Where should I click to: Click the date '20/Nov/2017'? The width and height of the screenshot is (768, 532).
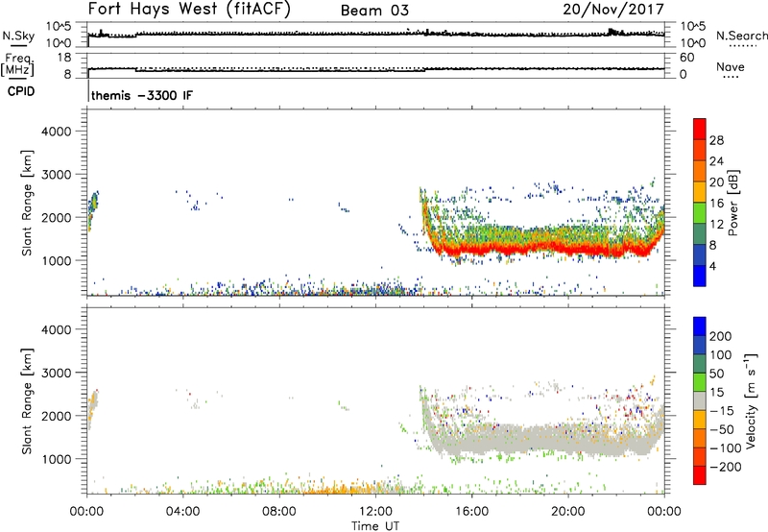click(x=613, y=10)
